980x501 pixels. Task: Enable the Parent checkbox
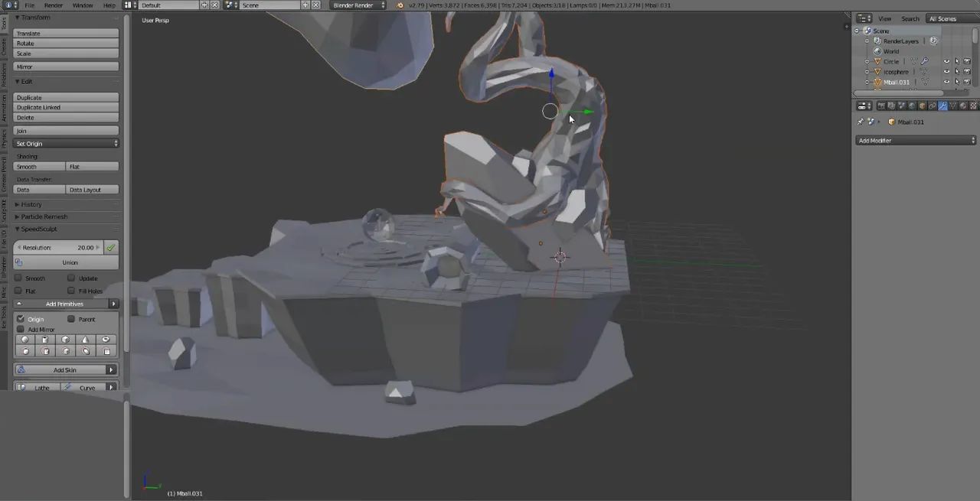click(71, 319)
